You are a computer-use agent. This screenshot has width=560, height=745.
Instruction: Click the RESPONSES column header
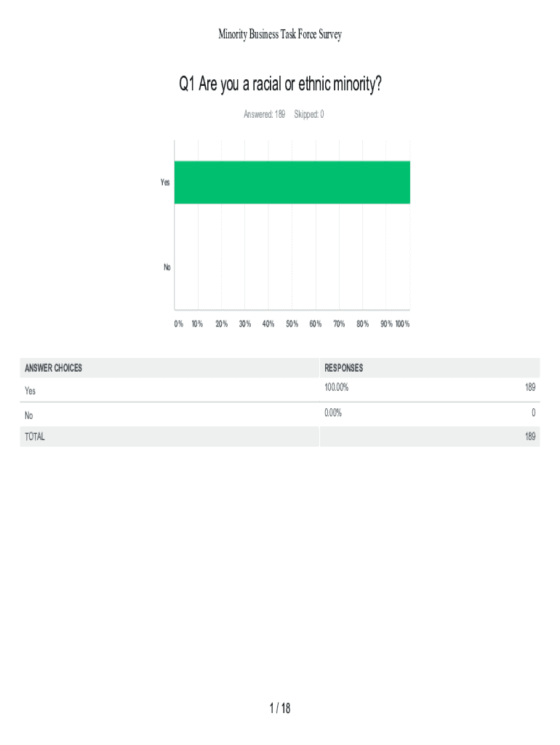(x=344, y=368)
